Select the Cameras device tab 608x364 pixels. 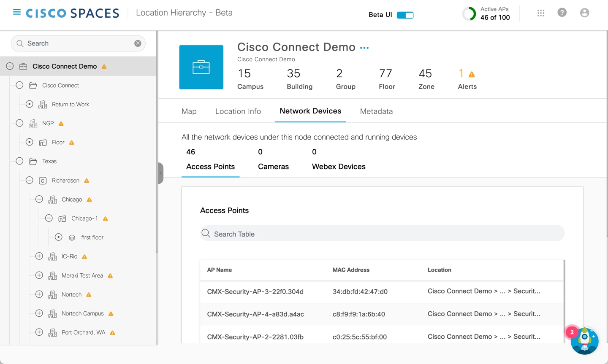pos(273,159)
